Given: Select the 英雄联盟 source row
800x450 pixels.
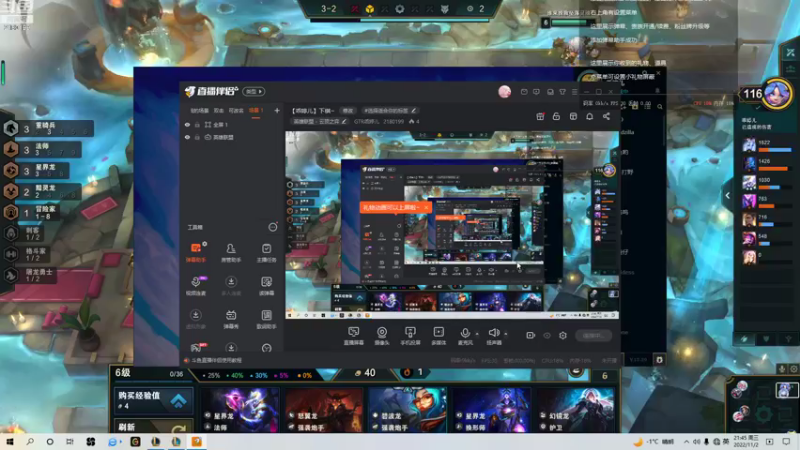Looking at the screenshot, I should (232, 137).
